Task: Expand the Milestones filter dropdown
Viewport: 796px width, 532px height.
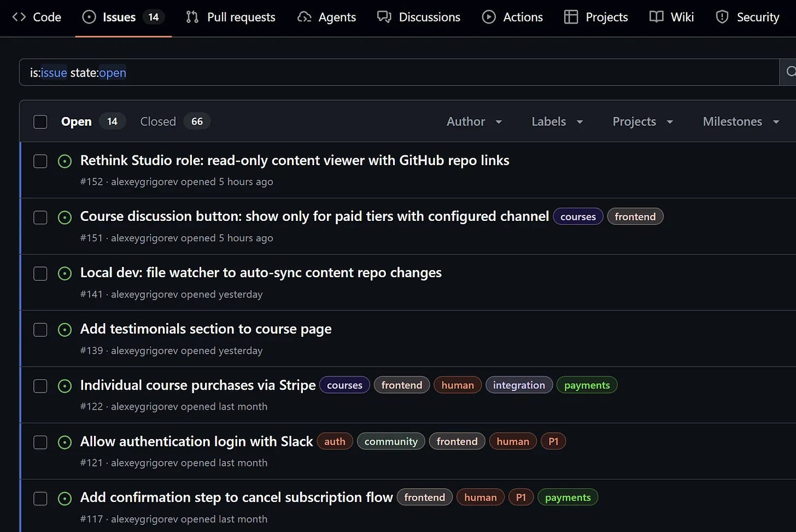Action: (x=741, y=121)
